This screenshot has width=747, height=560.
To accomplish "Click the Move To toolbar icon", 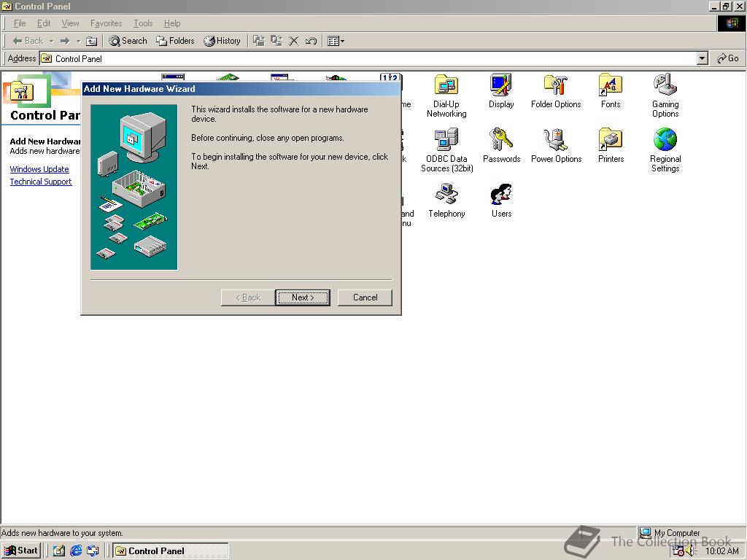I will coord(259,41).
